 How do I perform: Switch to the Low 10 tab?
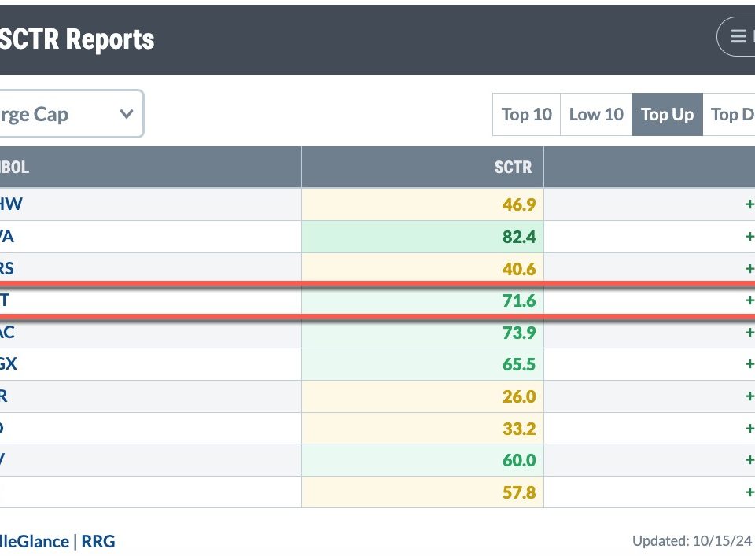coord(595,115)
